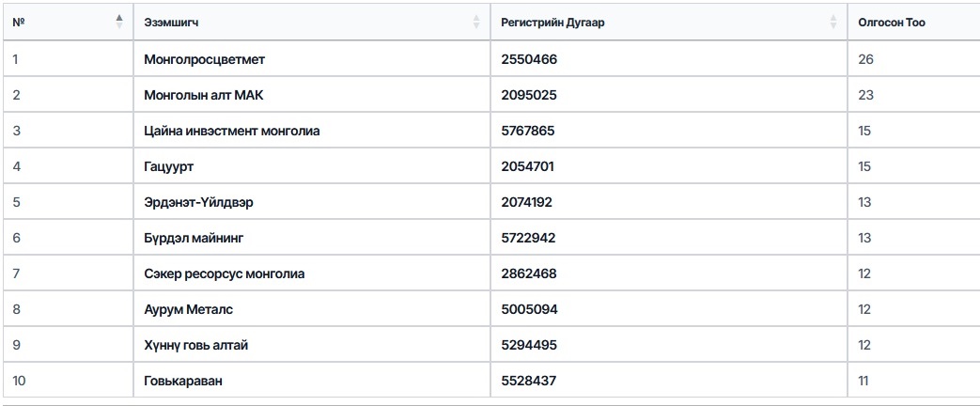This screenshot has width=980, height=406.
Task: Click registration number 2550466
Action: pos(529,59)
